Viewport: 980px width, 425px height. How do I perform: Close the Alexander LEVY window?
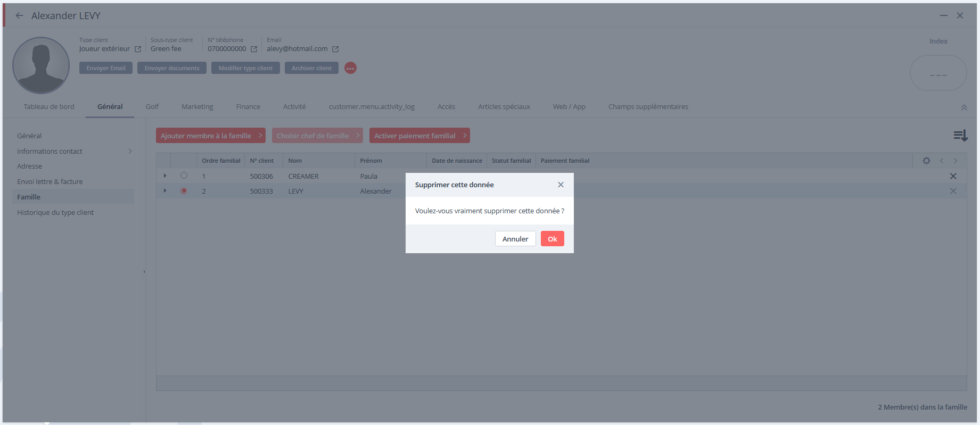click(960, 15)
